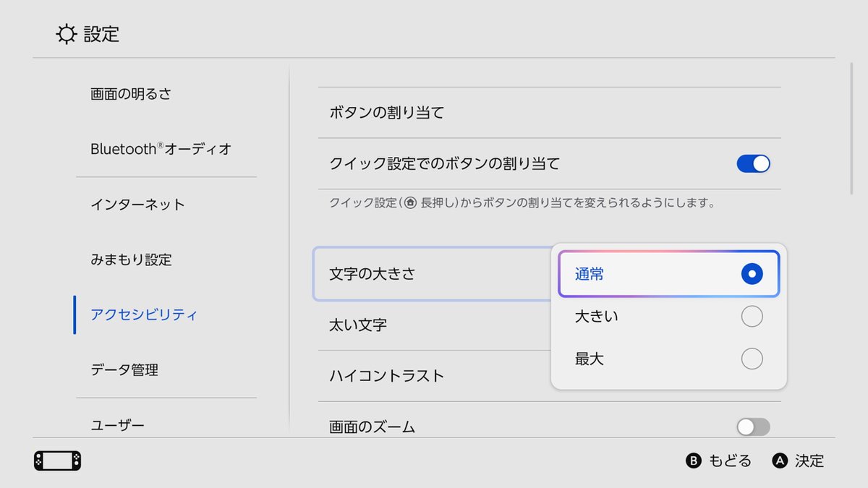
Task: Select the 通常 radio button
Action: (752, 274)
